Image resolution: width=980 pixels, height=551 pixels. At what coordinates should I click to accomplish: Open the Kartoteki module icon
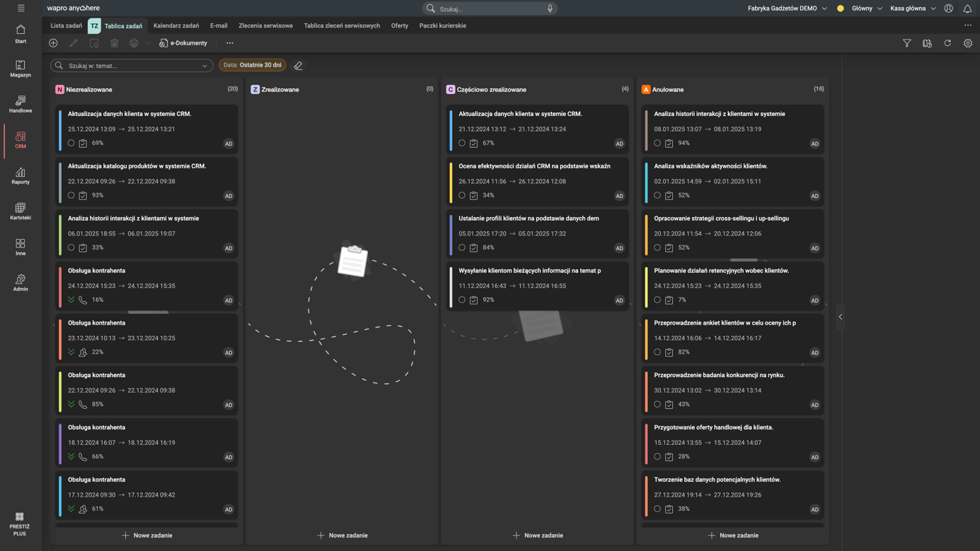tap(21, 211)
